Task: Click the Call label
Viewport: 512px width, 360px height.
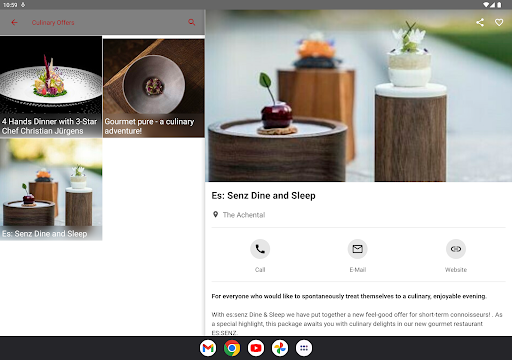Action: click(260, 270)
